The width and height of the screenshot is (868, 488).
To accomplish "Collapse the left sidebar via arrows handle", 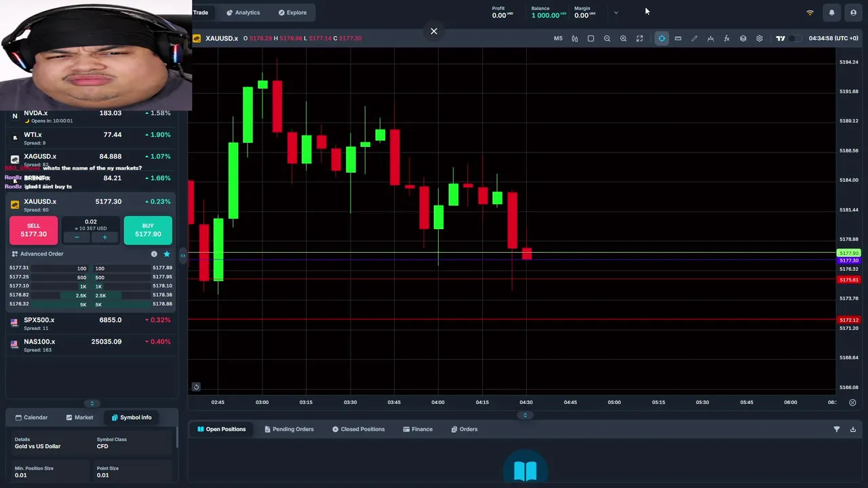I will point(182,256).
